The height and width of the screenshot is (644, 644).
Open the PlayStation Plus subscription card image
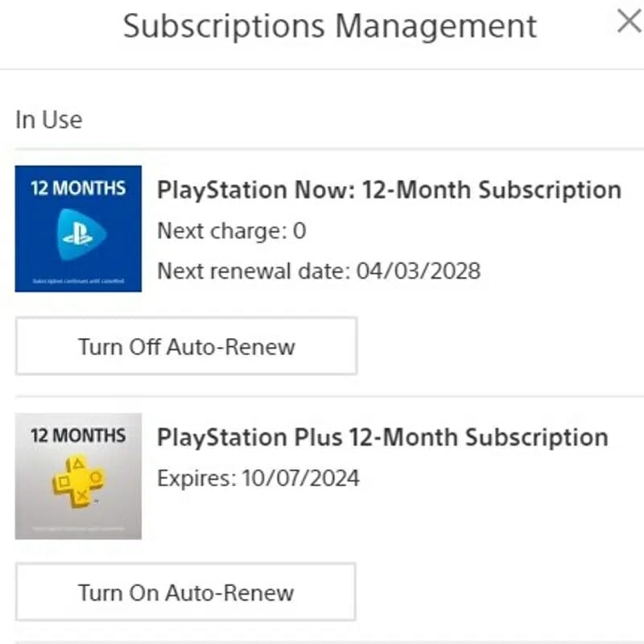[x=78, y=476]
